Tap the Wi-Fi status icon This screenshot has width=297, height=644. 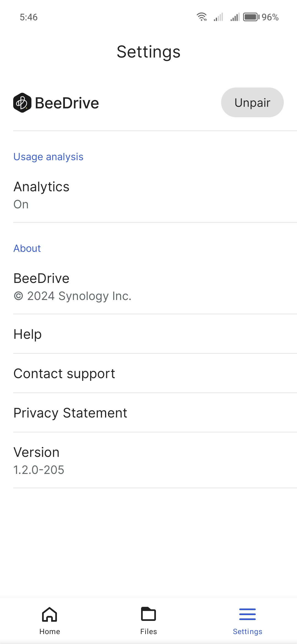click(202, 17)
